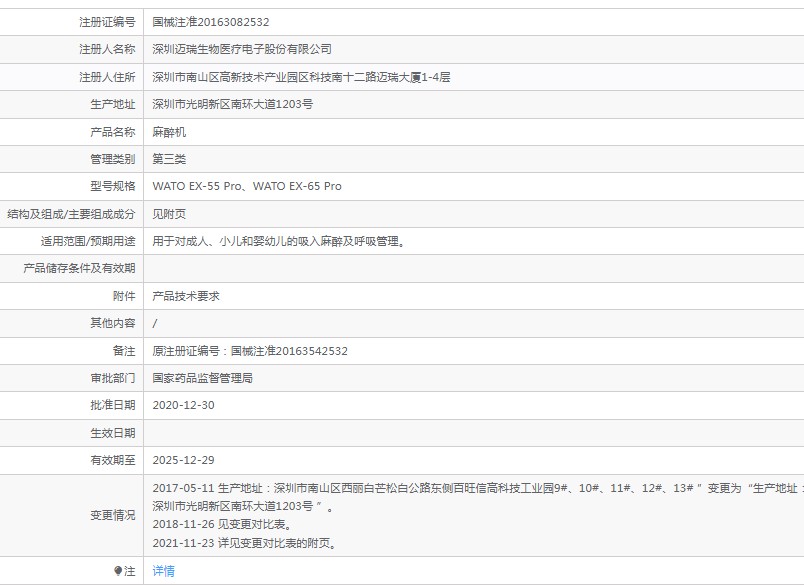The image size is (804, 585).
Task: Click the 生效日期 label
Action: pyautogui.click(x=113, y=433)
